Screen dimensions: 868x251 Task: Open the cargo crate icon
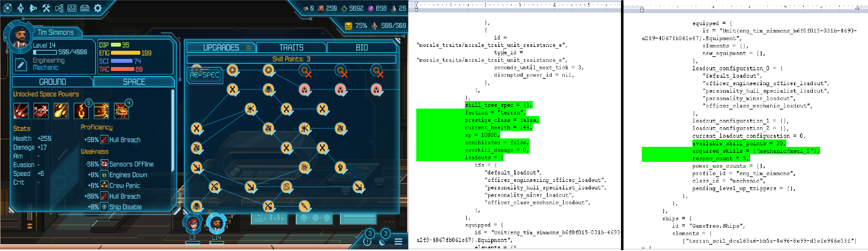pyautogui.click(x=85, y=8)
